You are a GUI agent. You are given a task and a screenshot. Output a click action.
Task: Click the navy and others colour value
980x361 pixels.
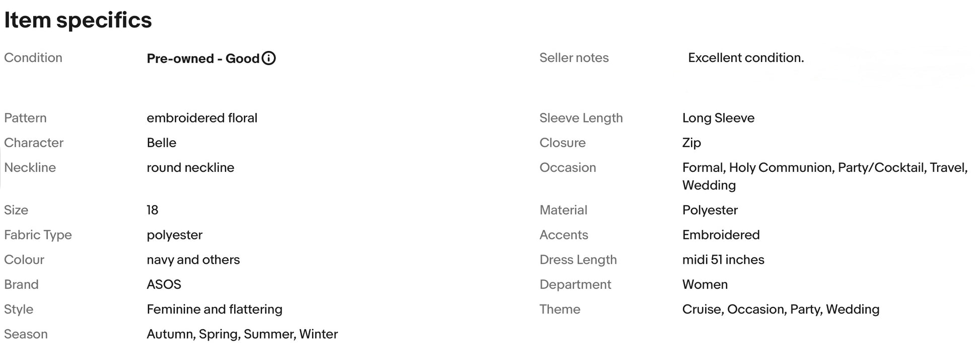[x=193, y=260]
